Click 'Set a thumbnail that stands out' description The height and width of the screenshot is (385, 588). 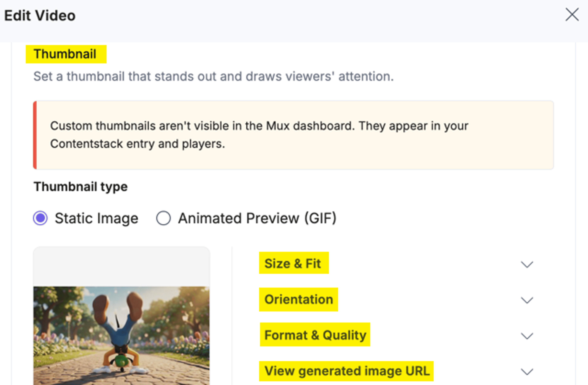[x=213, y=76]
